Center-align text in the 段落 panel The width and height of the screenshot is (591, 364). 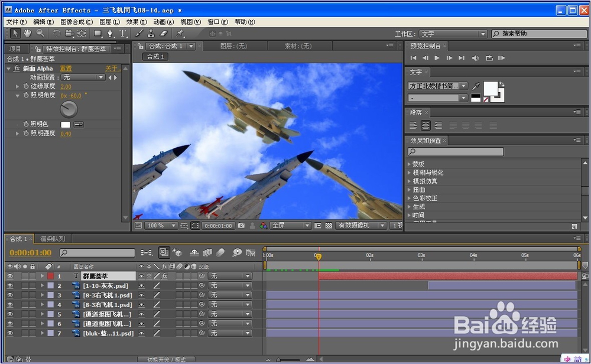(426, 125)
